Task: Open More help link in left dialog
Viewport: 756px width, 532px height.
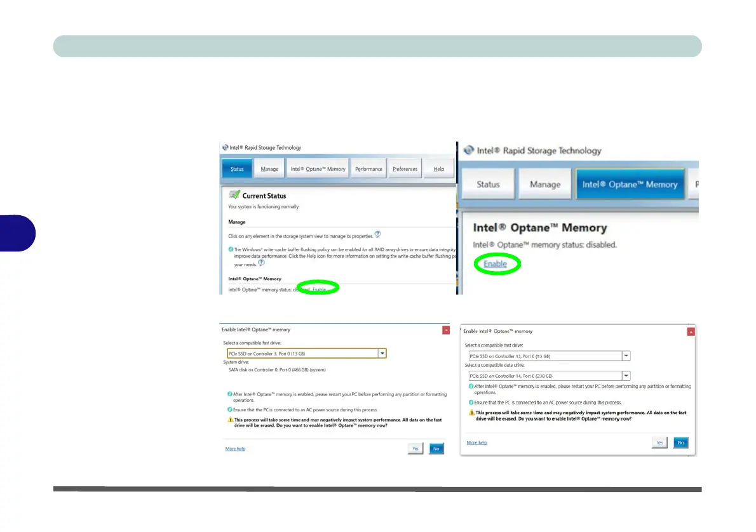Action: (235, 449)
